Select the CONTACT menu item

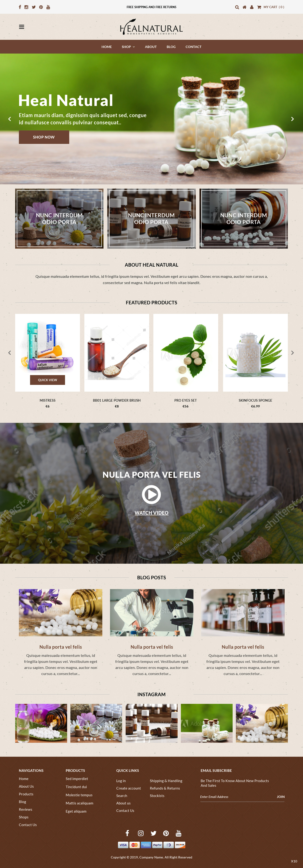point(193,47)
